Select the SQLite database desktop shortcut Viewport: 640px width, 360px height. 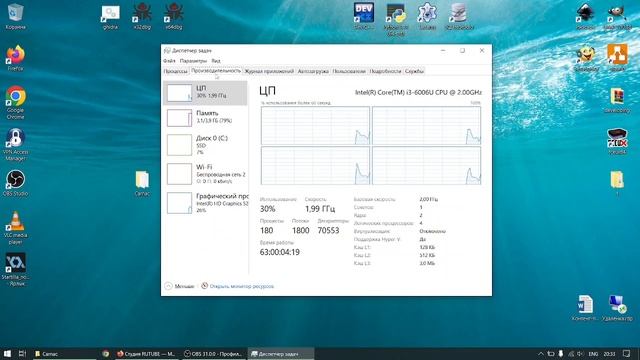click(459, 16)
